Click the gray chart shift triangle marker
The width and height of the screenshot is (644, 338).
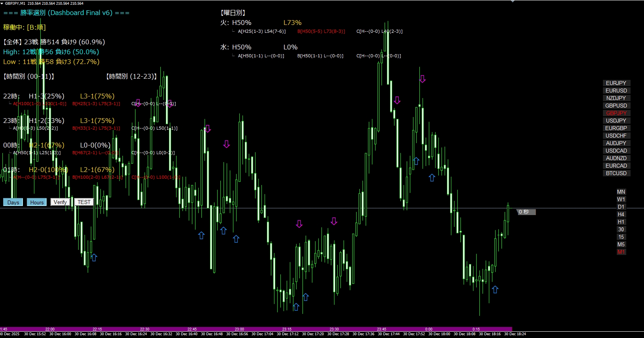tap(513, 2)
